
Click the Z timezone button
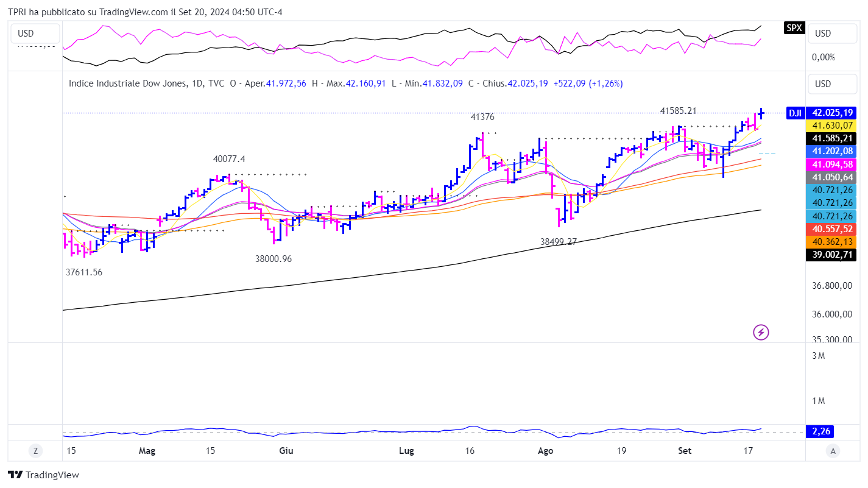pyautogui.click(x=36, y=451)
